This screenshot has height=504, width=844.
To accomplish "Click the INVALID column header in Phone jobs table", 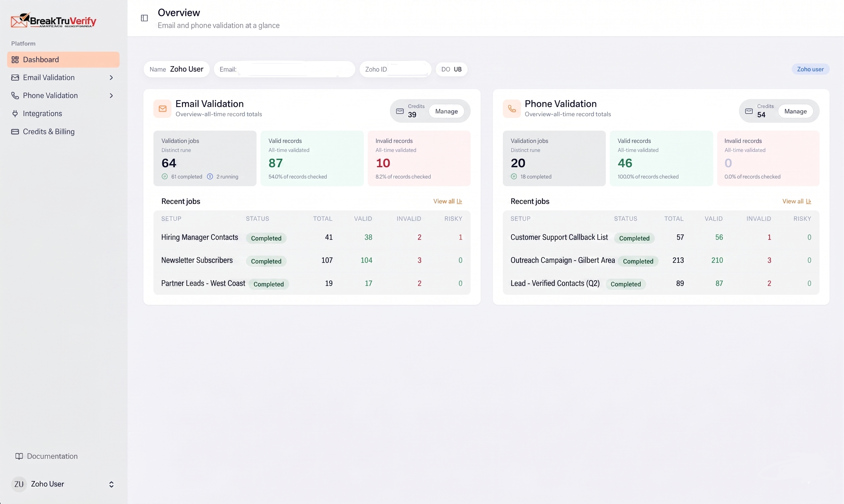I will click(758, 219).
